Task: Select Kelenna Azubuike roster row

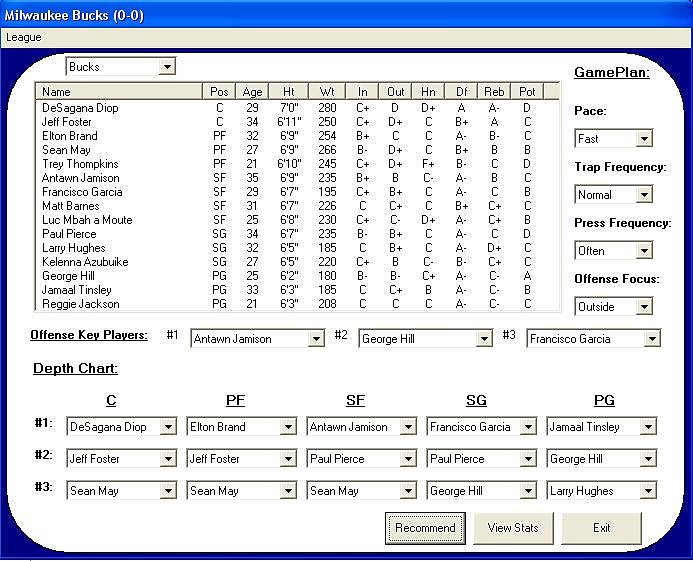Action: 297,262
